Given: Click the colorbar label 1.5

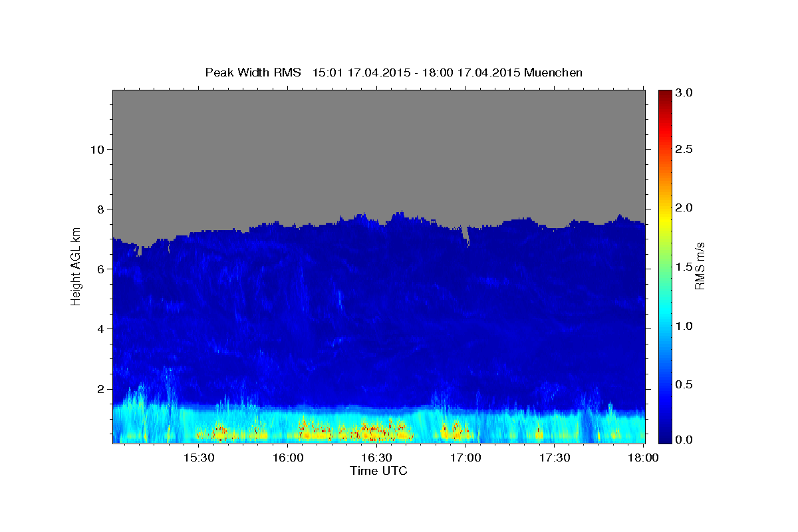Looking at the screenshot, I should coord(685,267).
